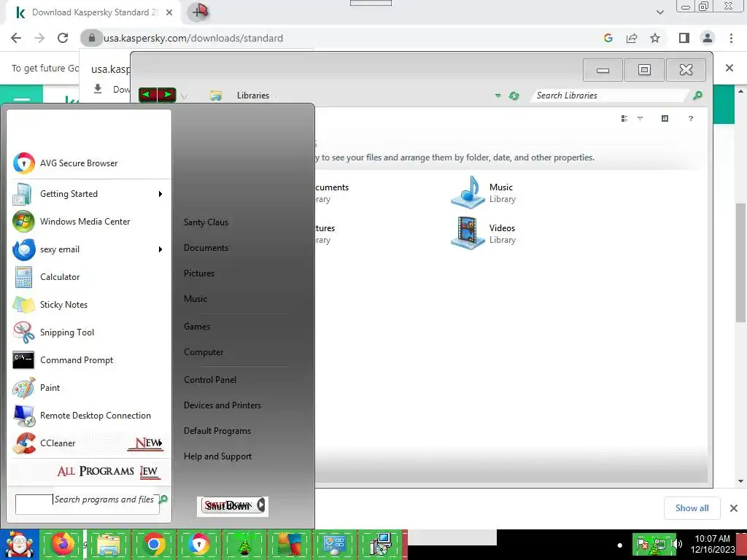Open address history dropdown in Libraries
Screen dimensions: 747x560
[498, 96]
